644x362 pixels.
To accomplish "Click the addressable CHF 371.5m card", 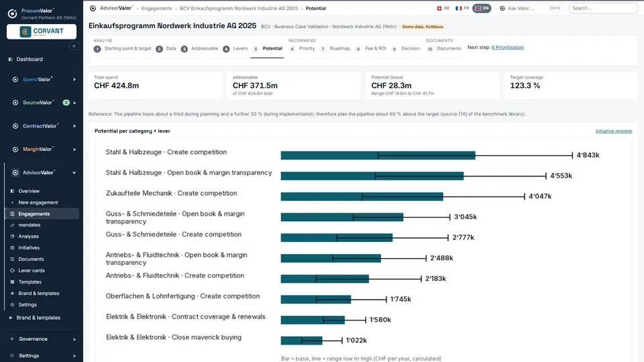I will [294, 85].
